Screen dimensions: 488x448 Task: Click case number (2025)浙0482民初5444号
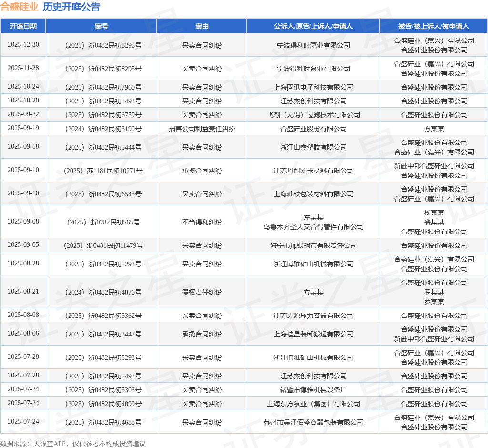coord(103,147)
